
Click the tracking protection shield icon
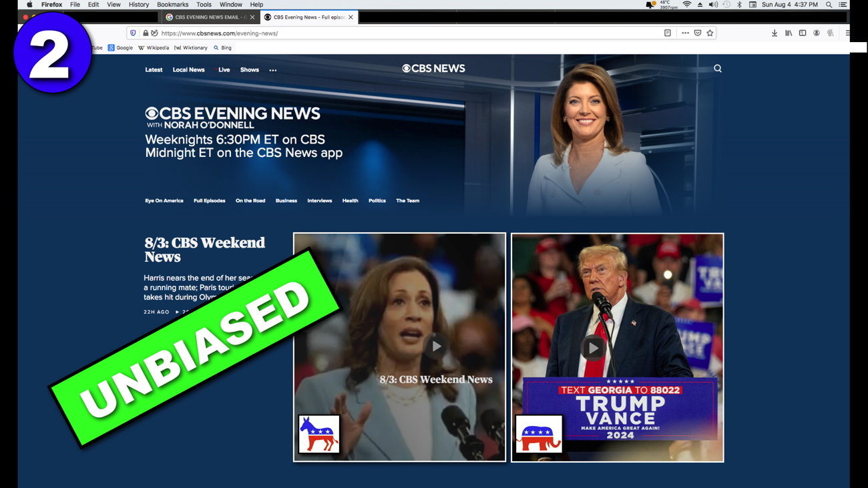133,33
